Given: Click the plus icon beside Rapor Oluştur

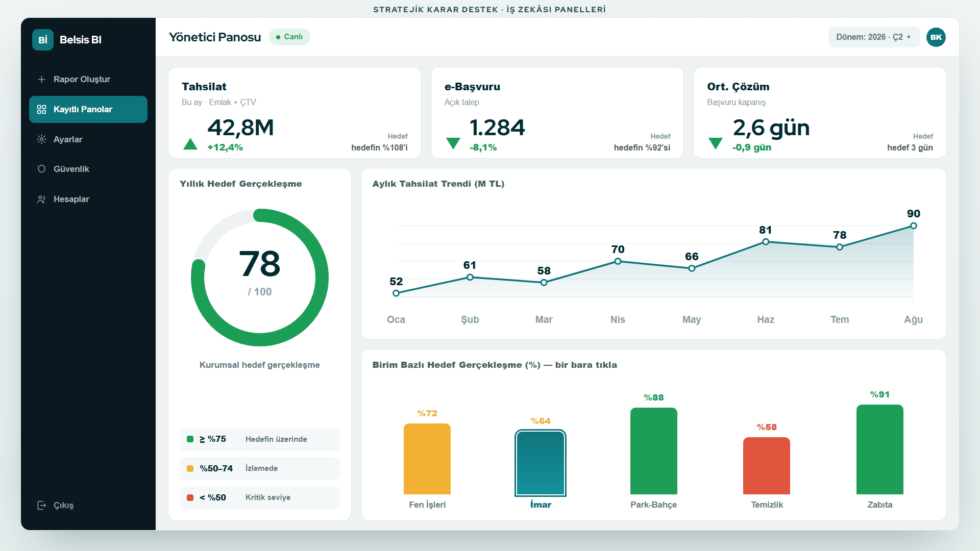Looking at the screenshot, I should (x=41, y=79).
